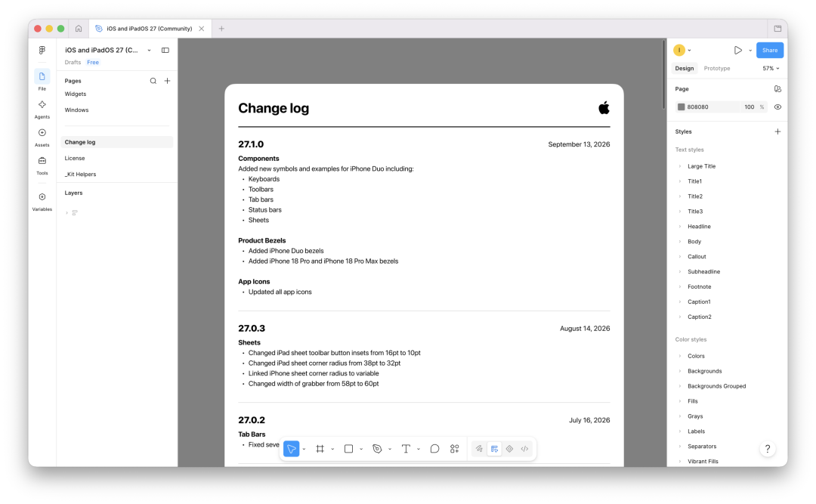Viewport: 816px width, 504px height.
Task: Open file name dropdown chevron
Action: tap(150, 51)
